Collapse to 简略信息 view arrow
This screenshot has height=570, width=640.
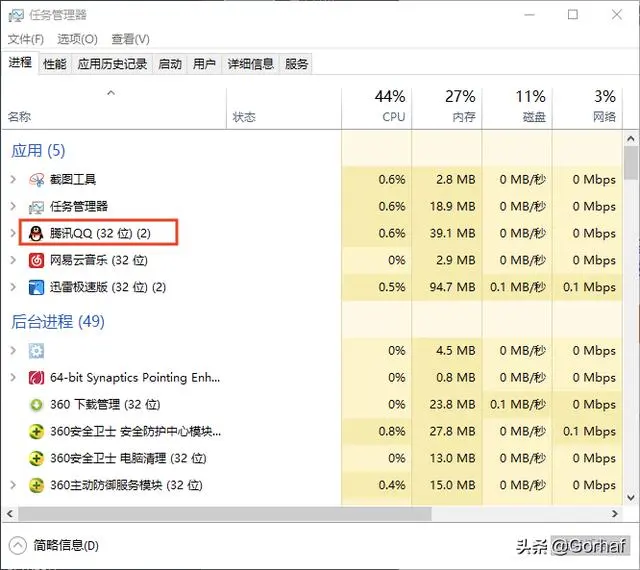click(18, 545)
